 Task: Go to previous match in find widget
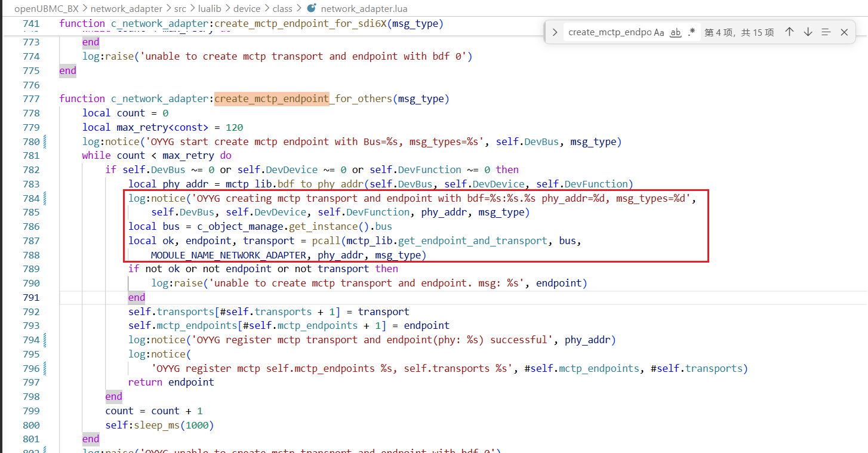[x=789, y=32]
